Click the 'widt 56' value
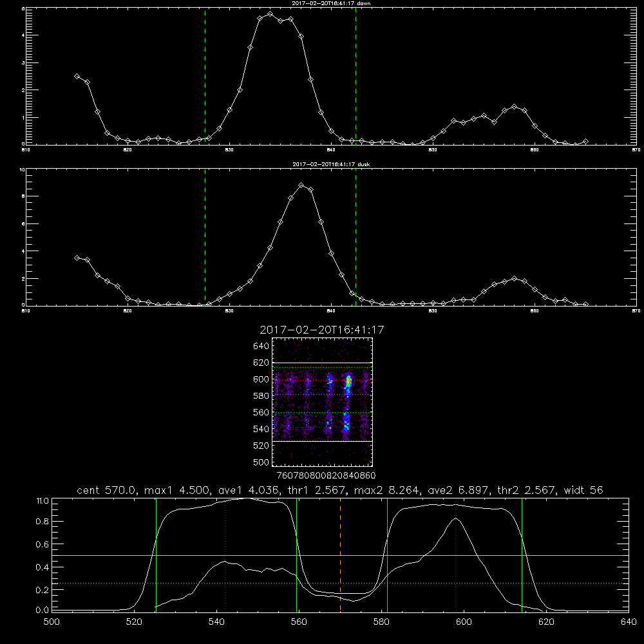644x644 pixels. (x=583, y=490)
